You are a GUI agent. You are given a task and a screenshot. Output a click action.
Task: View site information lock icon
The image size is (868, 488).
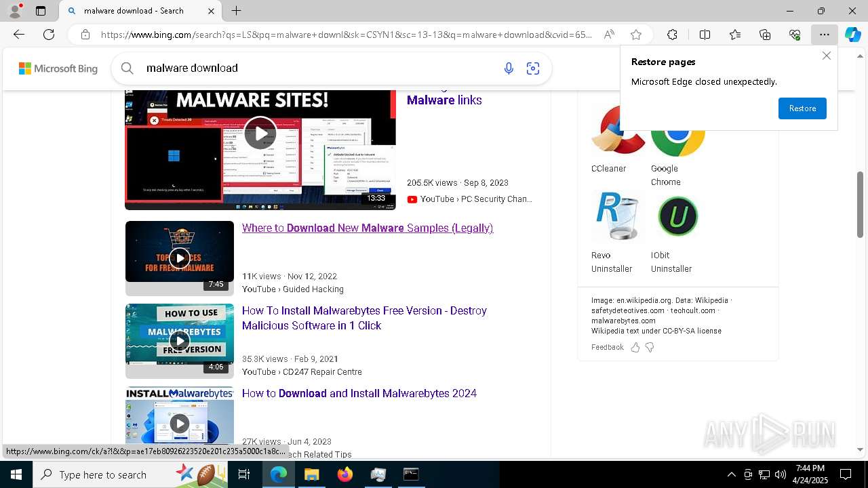85,35
